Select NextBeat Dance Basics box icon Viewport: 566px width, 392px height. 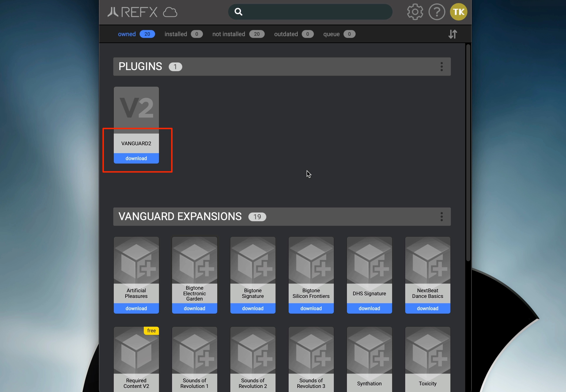pyautogui.click(x=428, y=260)
